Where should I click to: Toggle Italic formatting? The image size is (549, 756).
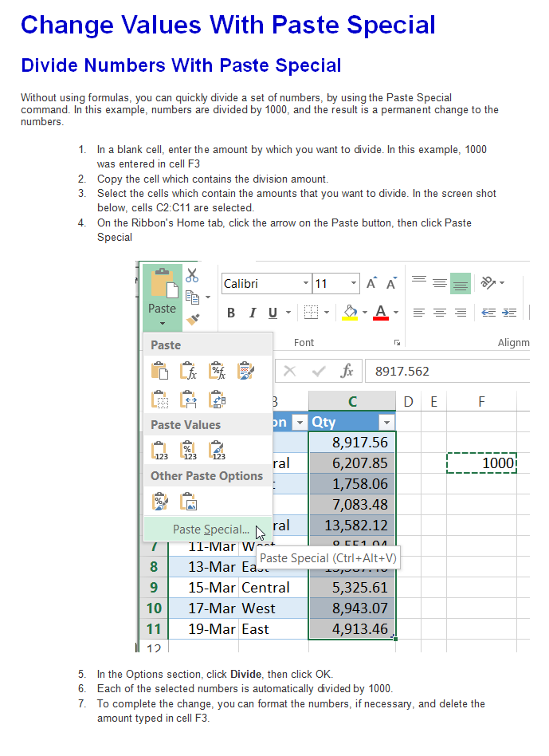tap(253, 313)
